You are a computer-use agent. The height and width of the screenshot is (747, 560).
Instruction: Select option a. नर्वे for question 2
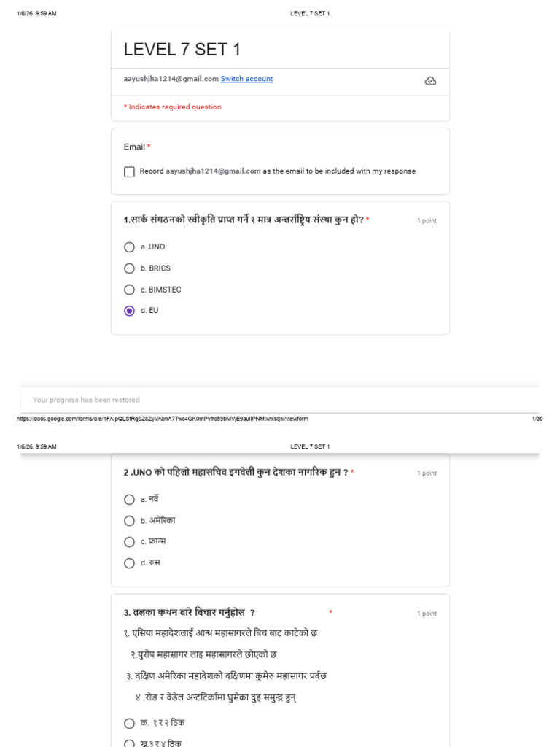pos(130,500)
